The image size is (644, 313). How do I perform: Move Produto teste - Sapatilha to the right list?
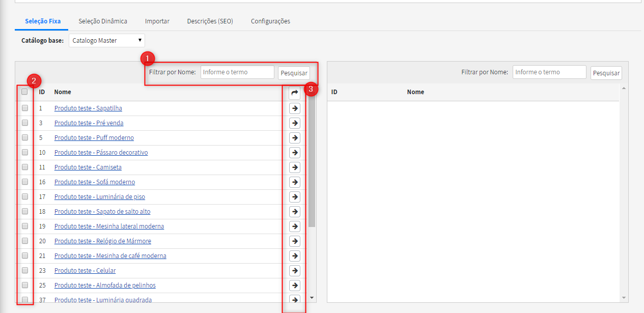coord(295,108)
